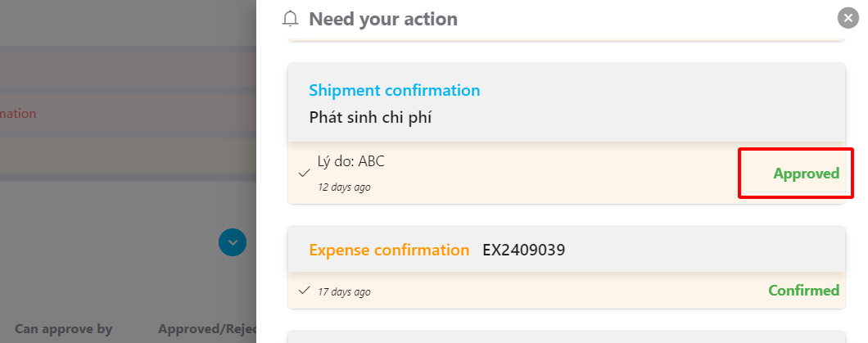The width and height of the screenshot is (868, 343).
Task: Open the Shipment confirmation notification title
Action: [x=394, y=90]
